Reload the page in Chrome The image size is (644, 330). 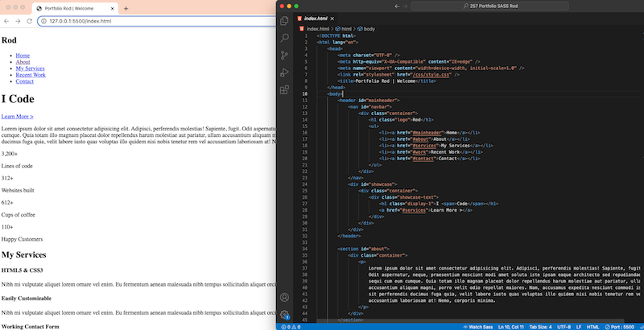pyautogui.click(x=29, y=22)
